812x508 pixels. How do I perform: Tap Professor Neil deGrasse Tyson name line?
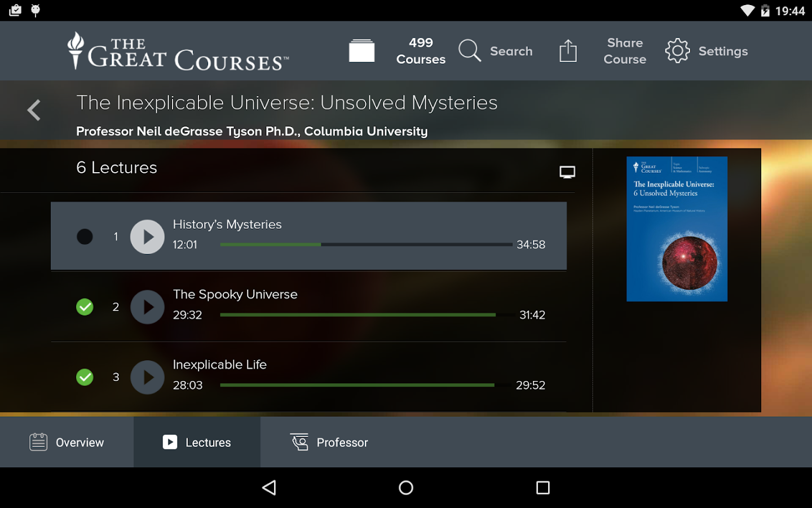252,132
